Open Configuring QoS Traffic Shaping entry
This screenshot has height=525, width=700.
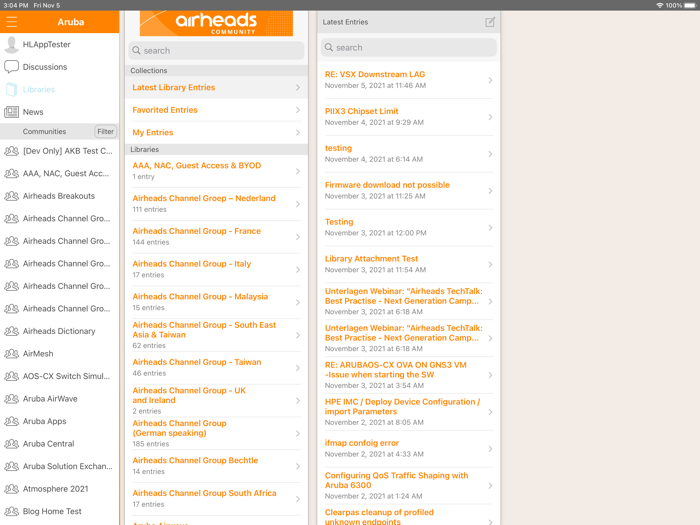[408, 486]
